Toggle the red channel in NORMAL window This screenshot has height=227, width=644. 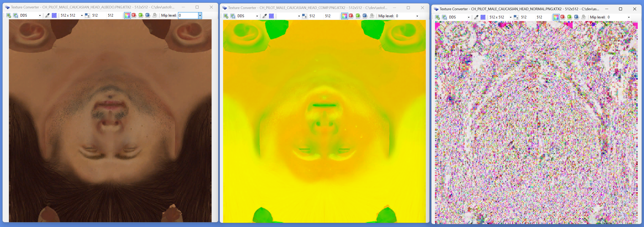tap(563, 17)
